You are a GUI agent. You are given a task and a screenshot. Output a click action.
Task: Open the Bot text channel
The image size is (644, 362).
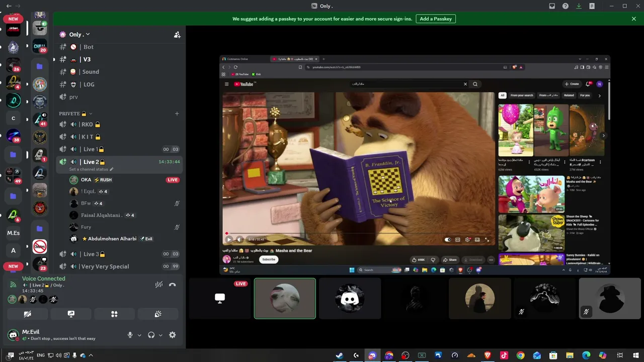tap(119, 47)
